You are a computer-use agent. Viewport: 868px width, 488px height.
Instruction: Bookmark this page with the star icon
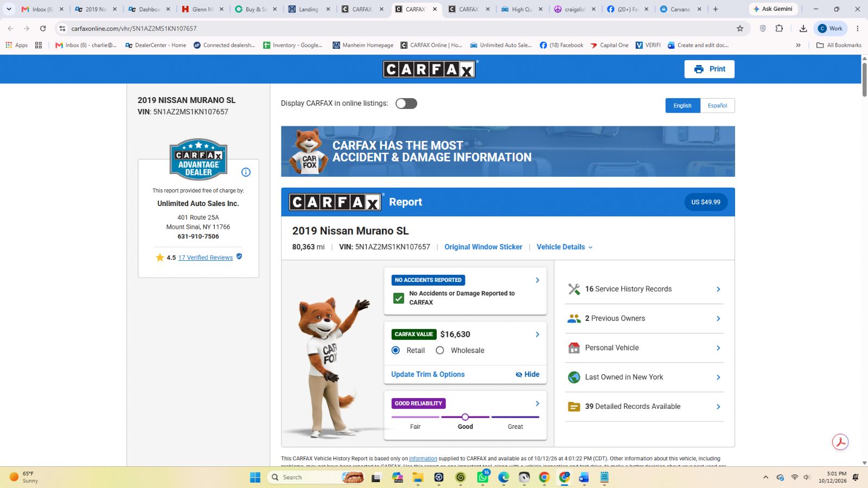click(x=740, y=28)
